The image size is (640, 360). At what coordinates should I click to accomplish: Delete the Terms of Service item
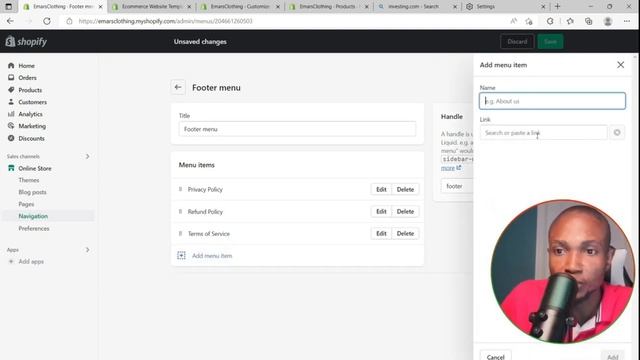tap(405, 233)
